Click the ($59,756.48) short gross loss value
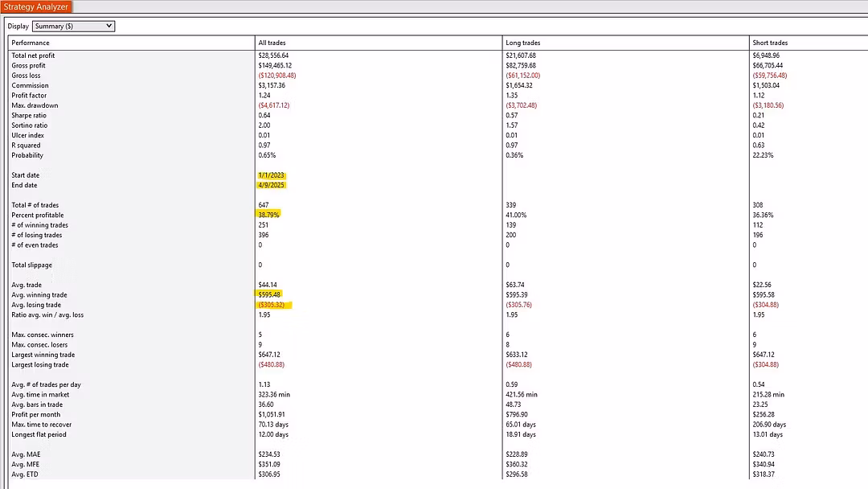Screen dimensions: 868x489 pyautogui.click(x=770, y=76)
